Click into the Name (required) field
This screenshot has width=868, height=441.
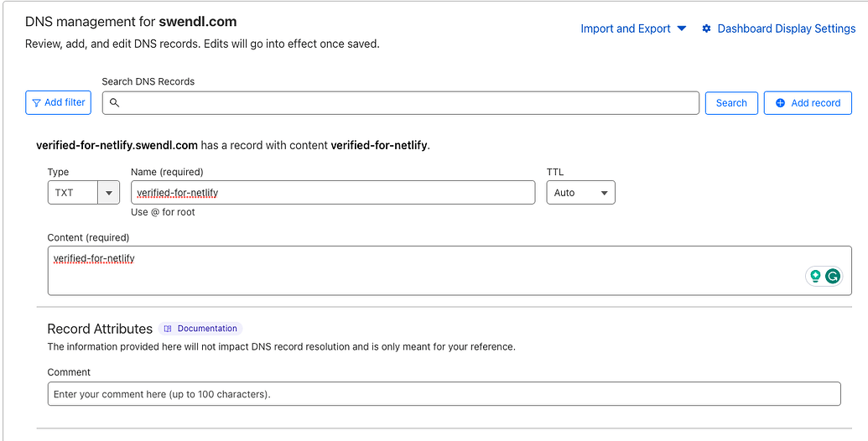pyautogui.click(x=333, y=193)
